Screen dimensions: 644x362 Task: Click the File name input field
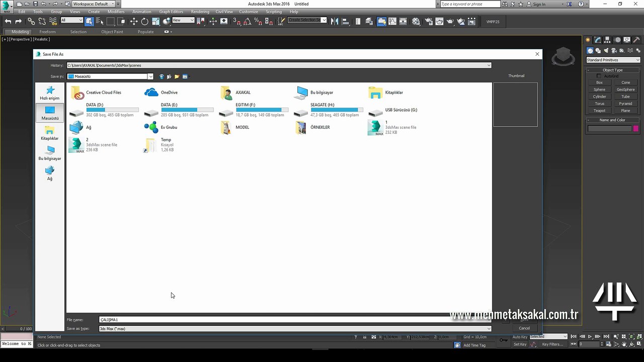(294, 320)
